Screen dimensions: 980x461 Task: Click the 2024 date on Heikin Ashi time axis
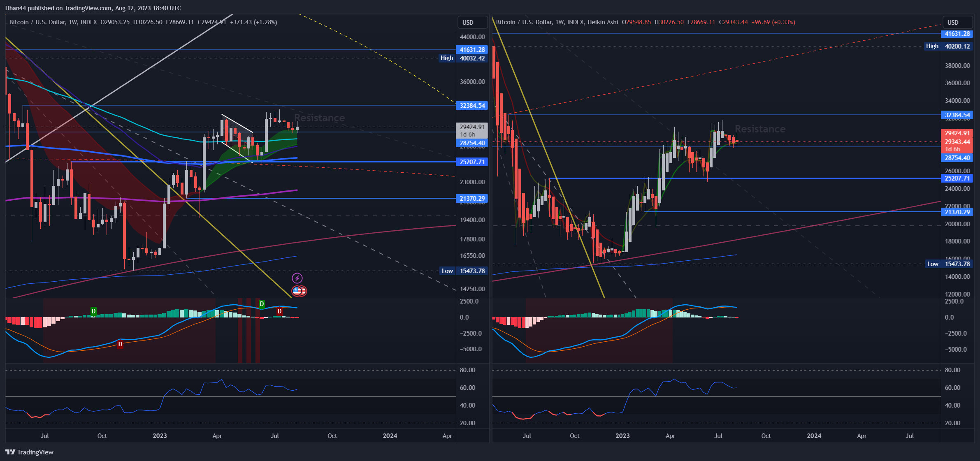[814, 436]
